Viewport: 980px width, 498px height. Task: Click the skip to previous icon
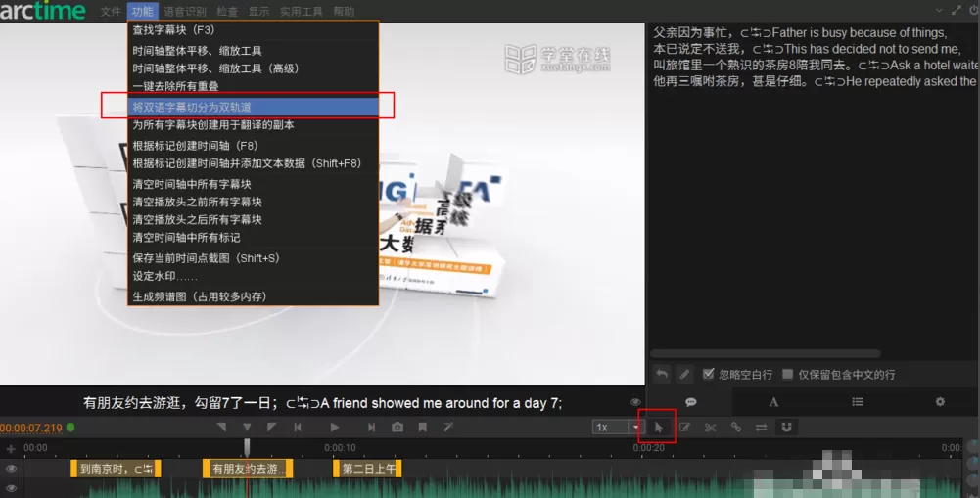[299, 428]
